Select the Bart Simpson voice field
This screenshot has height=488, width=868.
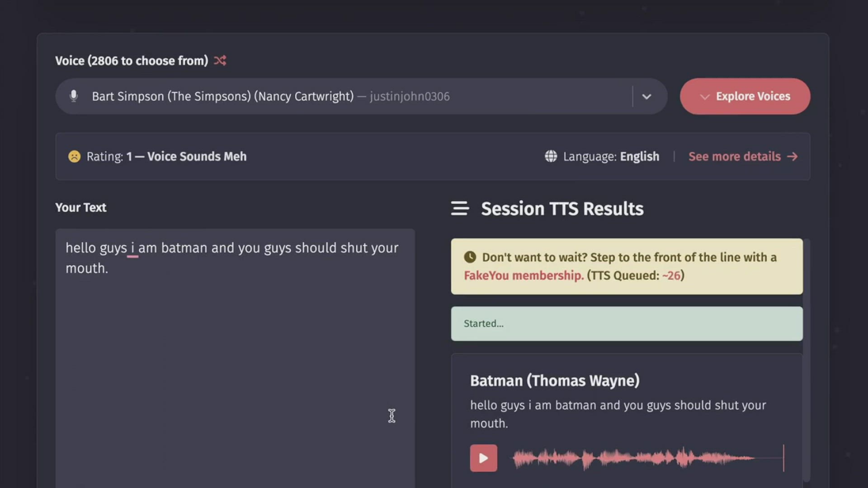[x=361, y=96]
